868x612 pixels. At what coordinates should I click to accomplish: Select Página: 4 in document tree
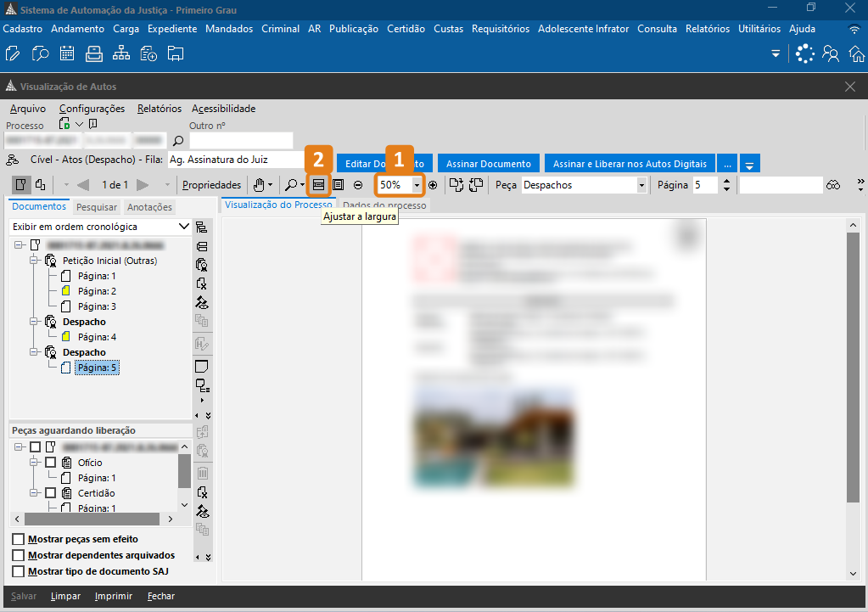click(97, 337)
